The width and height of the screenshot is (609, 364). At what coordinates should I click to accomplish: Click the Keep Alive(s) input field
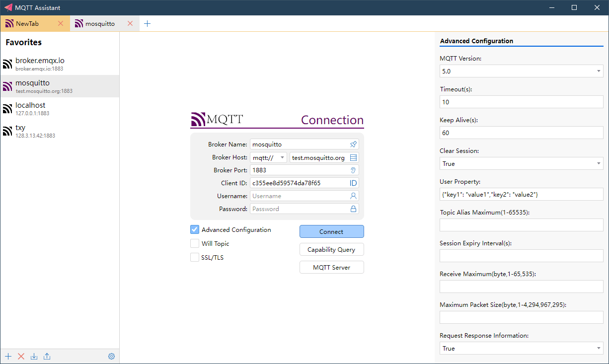pos(522,133)
